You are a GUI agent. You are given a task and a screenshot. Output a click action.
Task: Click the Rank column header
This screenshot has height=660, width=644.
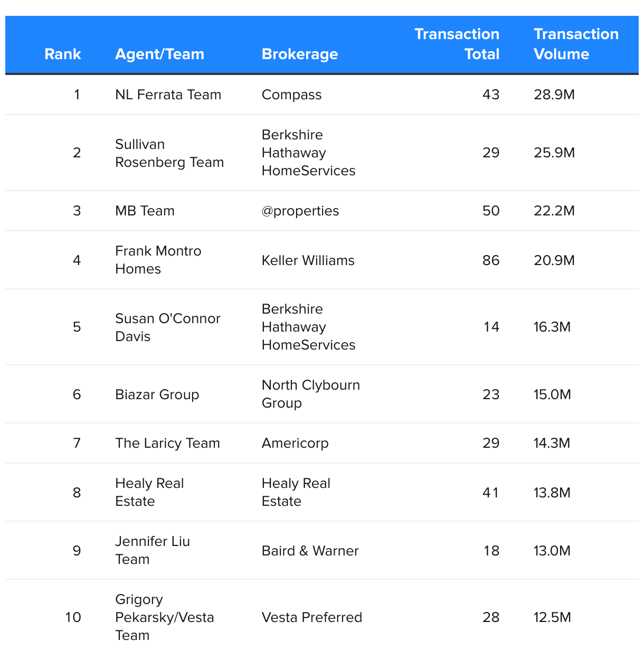pyautogui.click(x=63, y=54)
